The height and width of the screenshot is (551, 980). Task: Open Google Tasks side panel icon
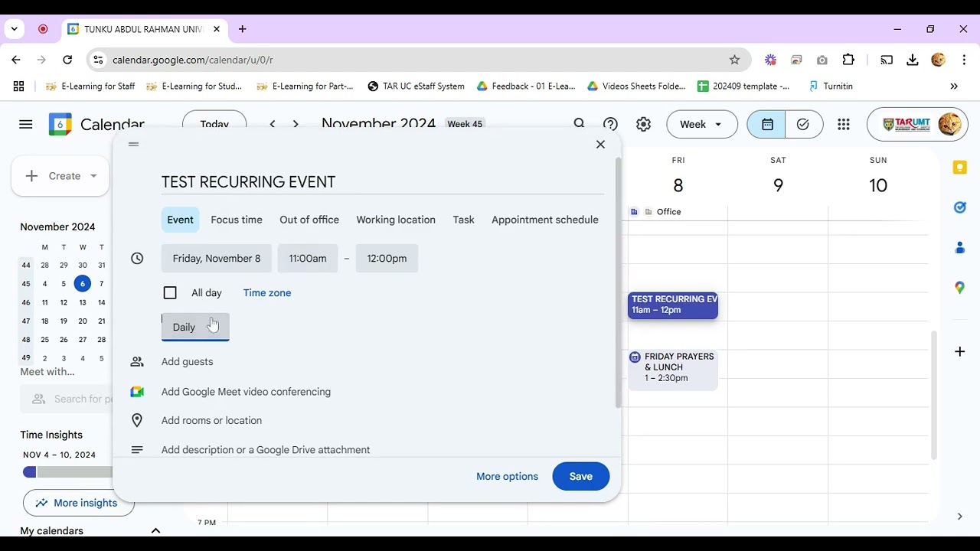point(959,207)
